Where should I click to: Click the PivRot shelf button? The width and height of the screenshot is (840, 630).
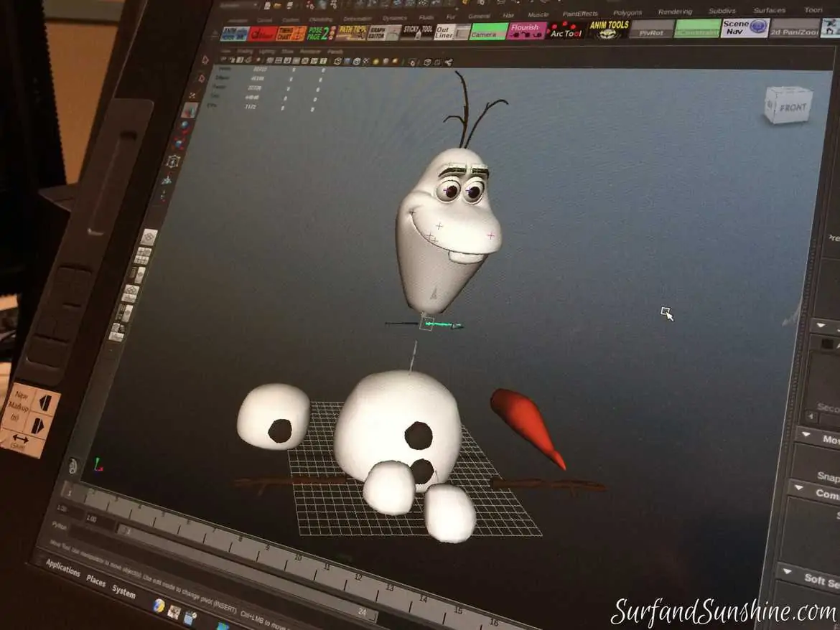[651, 29]
